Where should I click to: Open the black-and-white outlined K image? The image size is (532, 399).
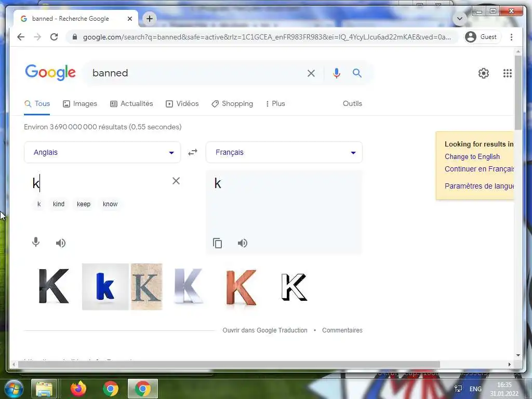pos(294,287)
